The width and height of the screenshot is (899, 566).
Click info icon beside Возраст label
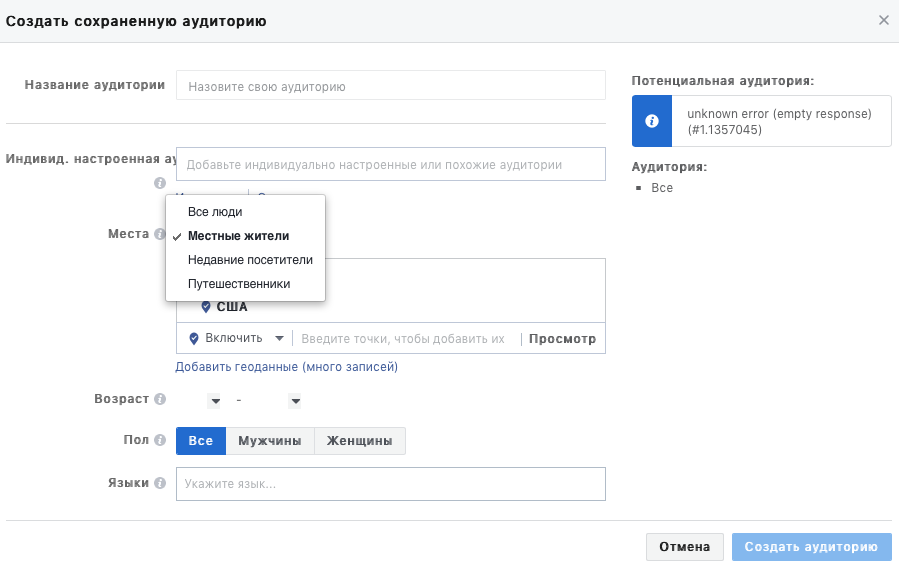pos(159,399)
